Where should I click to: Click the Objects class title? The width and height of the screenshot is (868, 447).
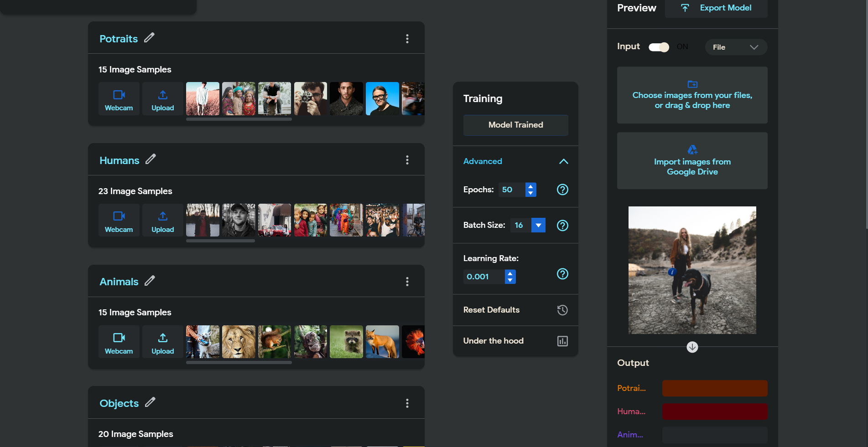click(x=119, y=403)
